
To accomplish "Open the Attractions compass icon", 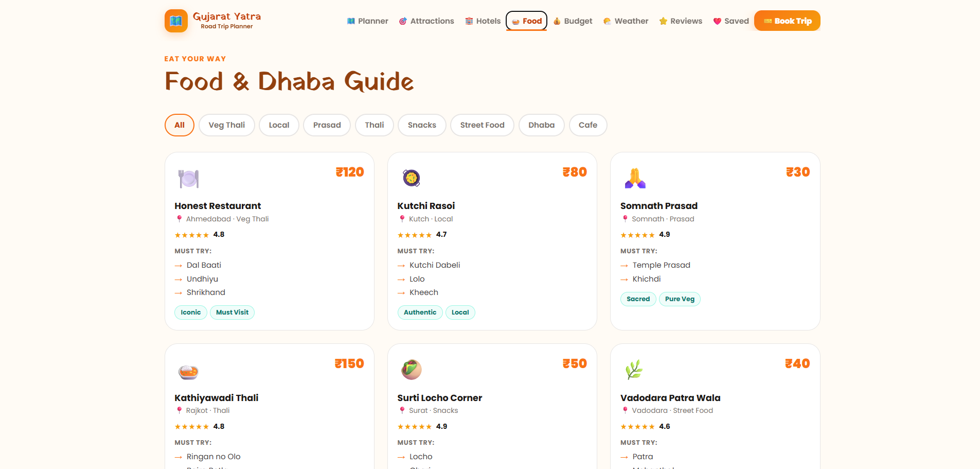I will click(x=403, y=21).
